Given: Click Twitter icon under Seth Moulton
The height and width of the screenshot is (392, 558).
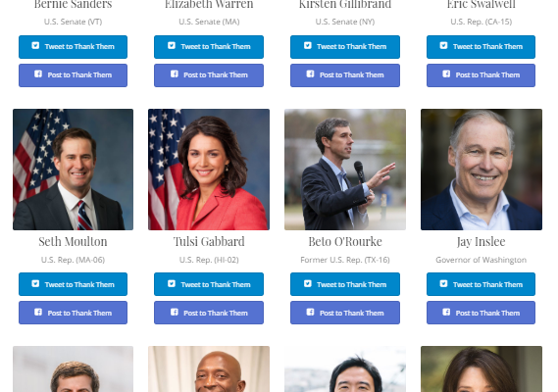Looking at the screenshot, I should (x=35, y=283).
